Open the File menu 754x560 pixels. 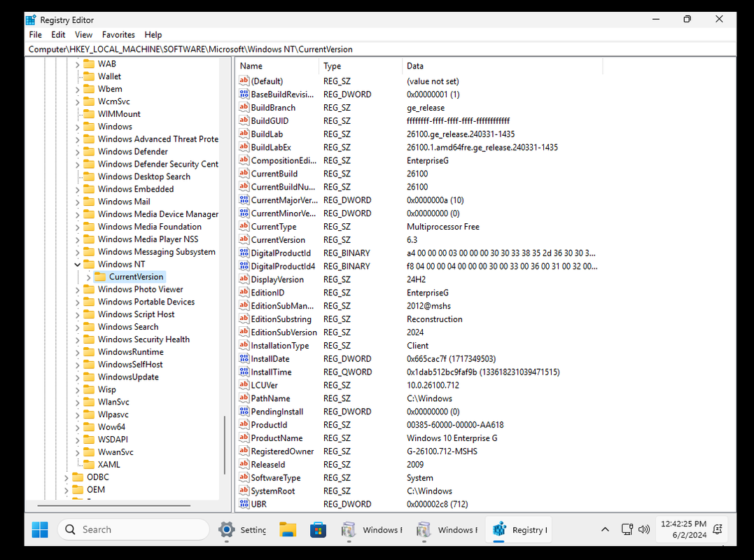(x=35, y=34)
